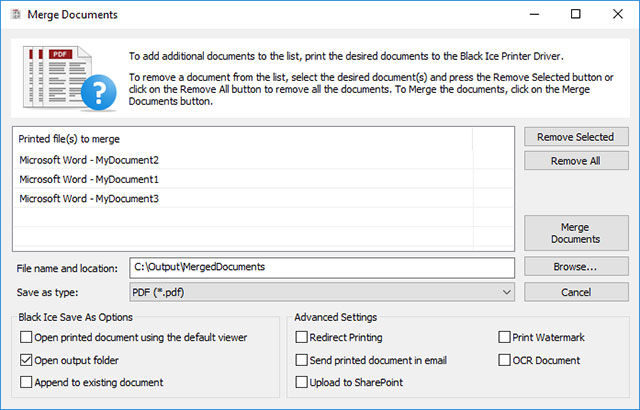Select Microsoft Word - MyDocument3 in list
640x410 pixels.
263,199
